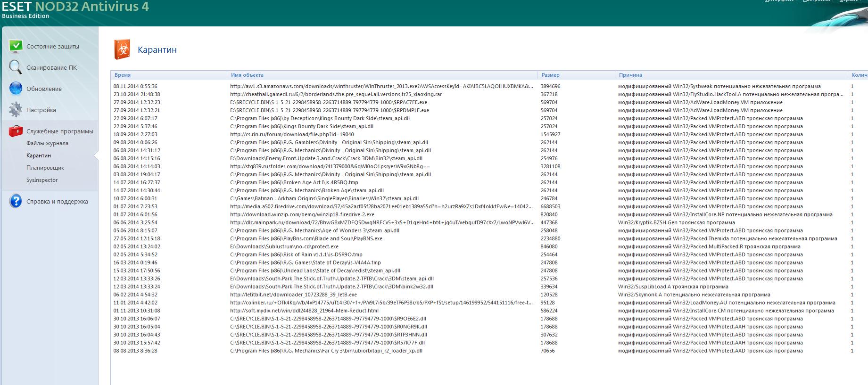Select $R9OE6E2.dll recycle bin row
Screen dimensions: 868x385
[489, 319]
